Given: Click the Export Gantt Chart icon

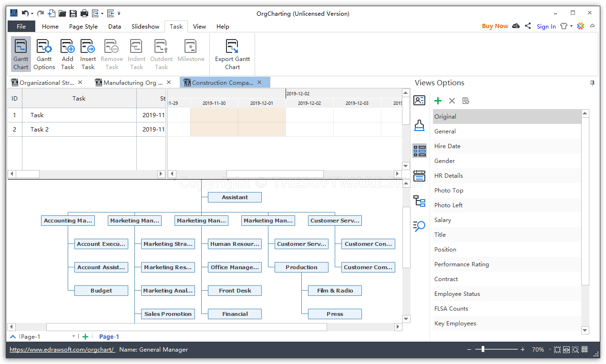Looking at the screenshot, I should (x=232, y=53).
